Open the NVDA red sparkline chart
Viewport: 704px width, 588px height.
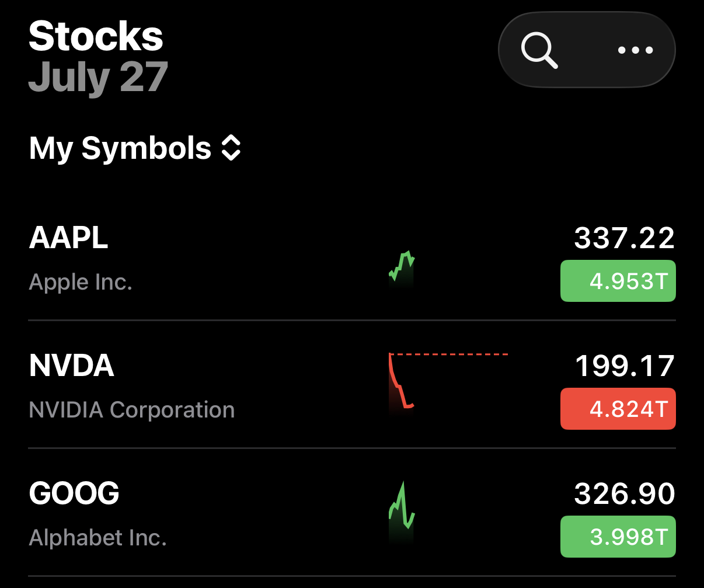click(x=448, y=381)
